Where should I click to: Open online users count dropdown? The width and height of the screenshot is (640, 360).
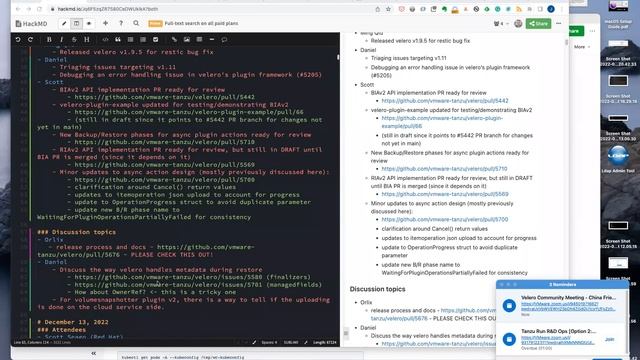pos(501,24)
